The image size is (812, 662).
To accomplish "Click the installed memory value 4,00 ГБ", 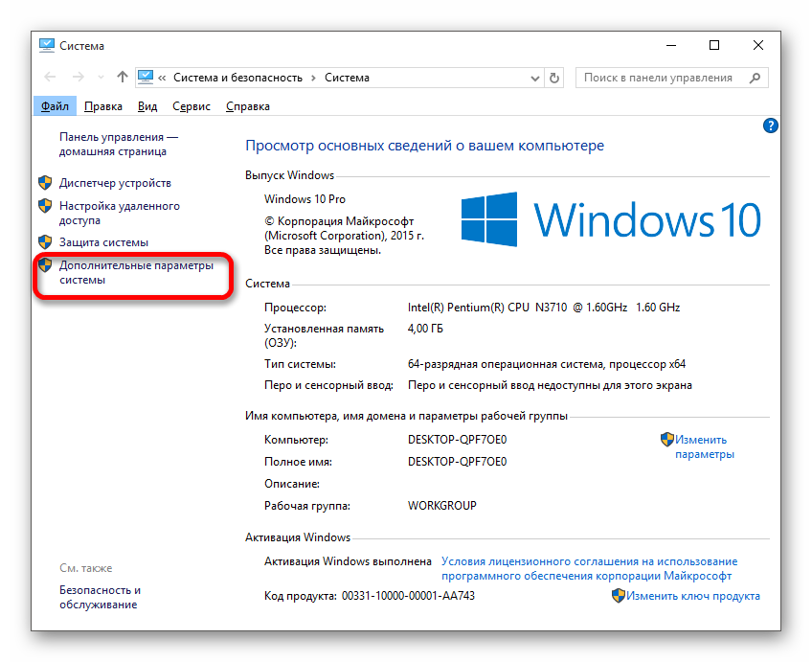I will click(425, 329).
